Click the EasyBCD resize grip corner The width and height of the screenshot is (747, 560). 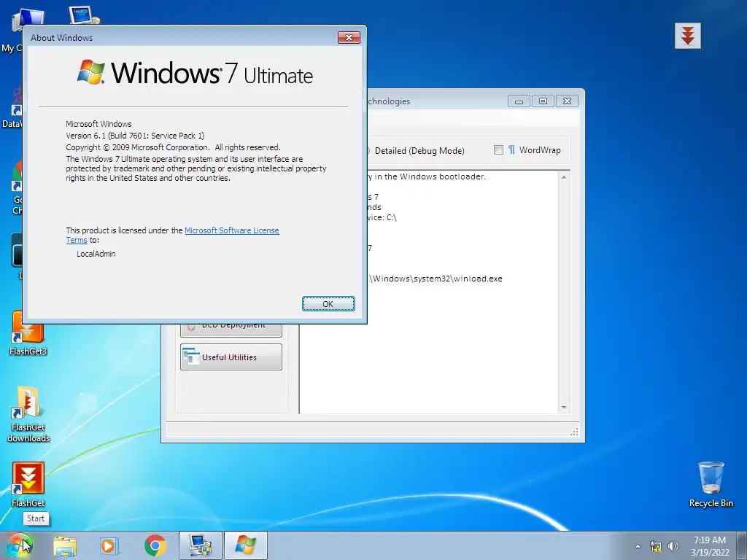coord(575,432)
